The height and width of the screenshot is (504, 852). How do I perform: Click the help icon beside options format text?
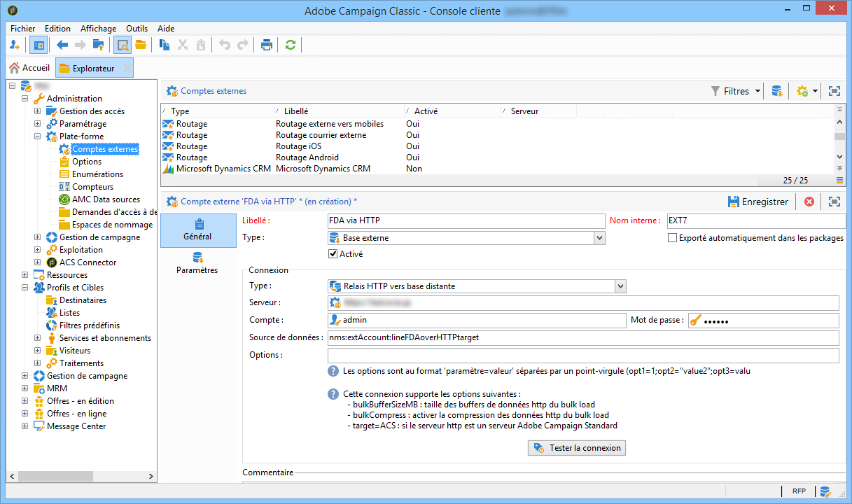333,371
